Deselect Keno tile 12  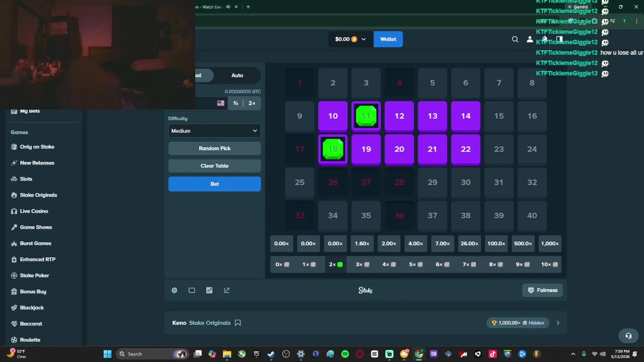click(399, 116)
